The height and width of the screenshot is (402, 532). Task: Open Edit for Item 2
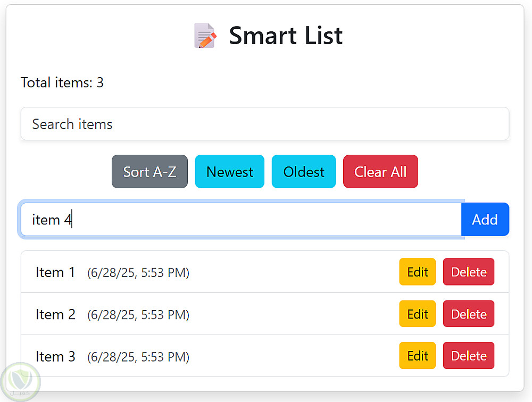pos(417,314)
